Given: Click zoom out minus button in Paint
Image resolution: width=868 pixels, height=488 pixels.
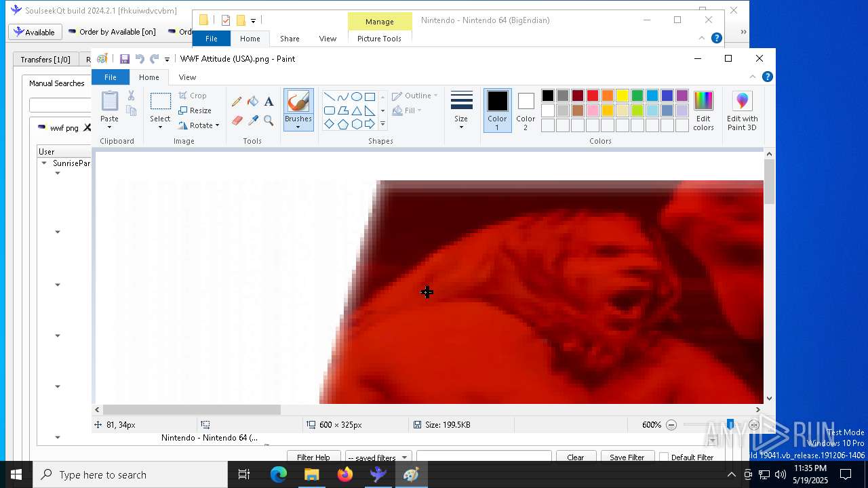Looking at the screenshot, I should (671, 425).
